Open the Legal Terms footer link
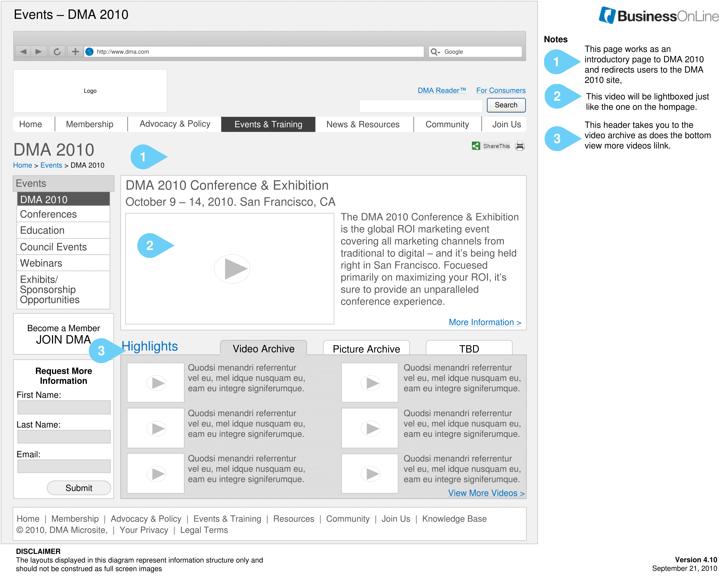 click(x=204, y=530)
